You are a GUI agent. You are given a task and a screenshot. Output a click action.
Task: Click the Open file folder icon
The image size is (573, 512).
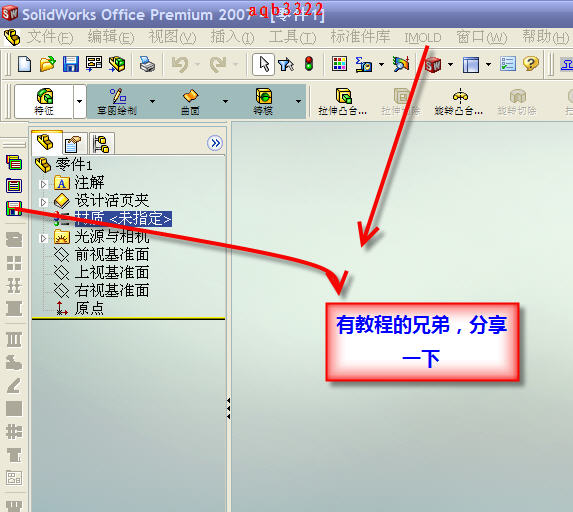(x=48, y=64)
